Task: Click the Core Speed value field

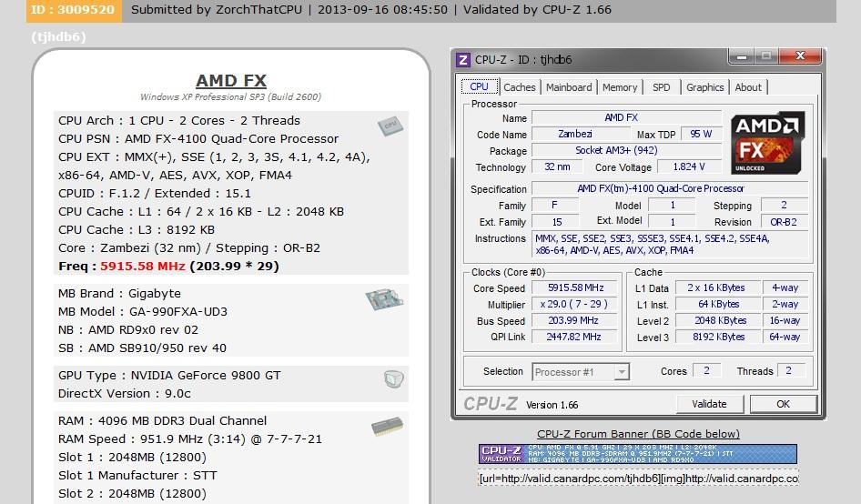Action: click(575, 287)
